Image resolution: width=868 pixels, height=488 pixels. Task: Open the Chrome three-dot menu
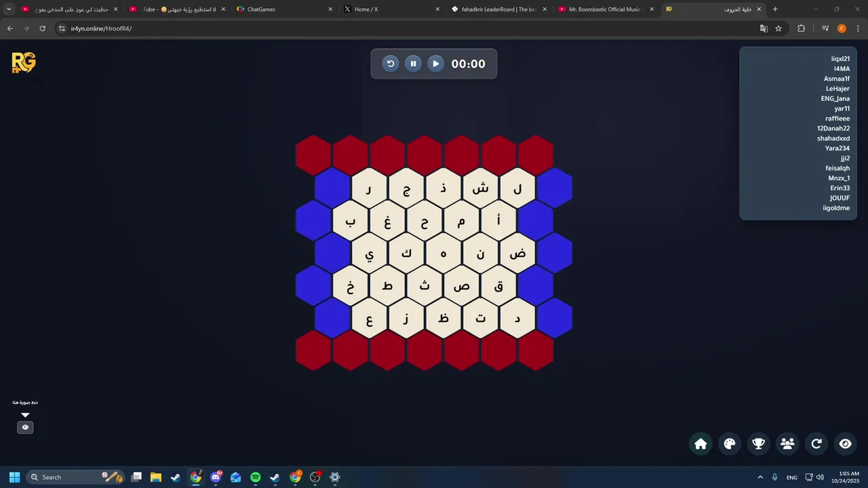tap(858, 28)
